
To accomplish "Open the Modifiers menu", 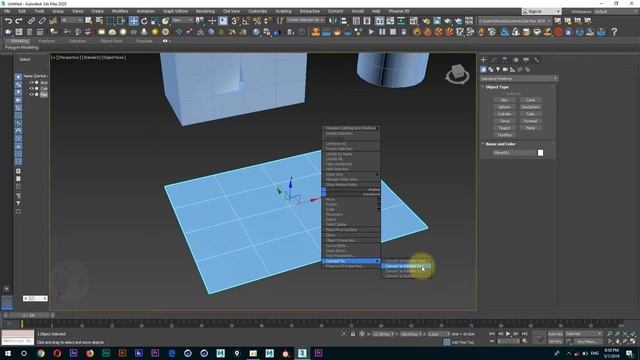I will coord(120,11).
